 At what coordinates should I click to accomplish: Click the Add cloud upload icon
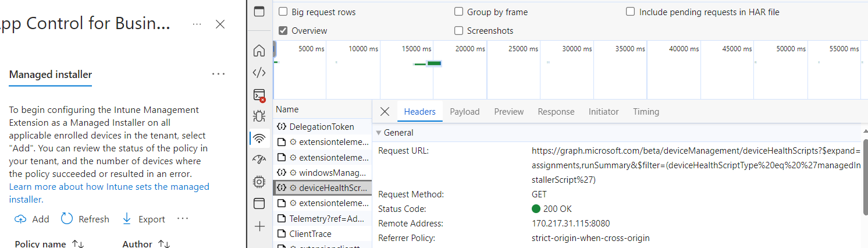20,219
